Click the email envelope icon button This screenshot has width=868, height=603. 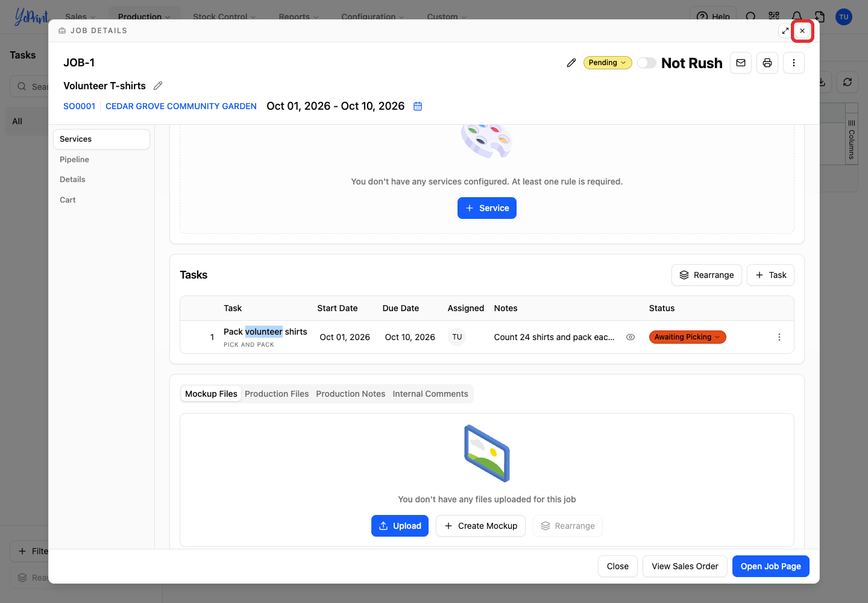[x=741, y=63]
